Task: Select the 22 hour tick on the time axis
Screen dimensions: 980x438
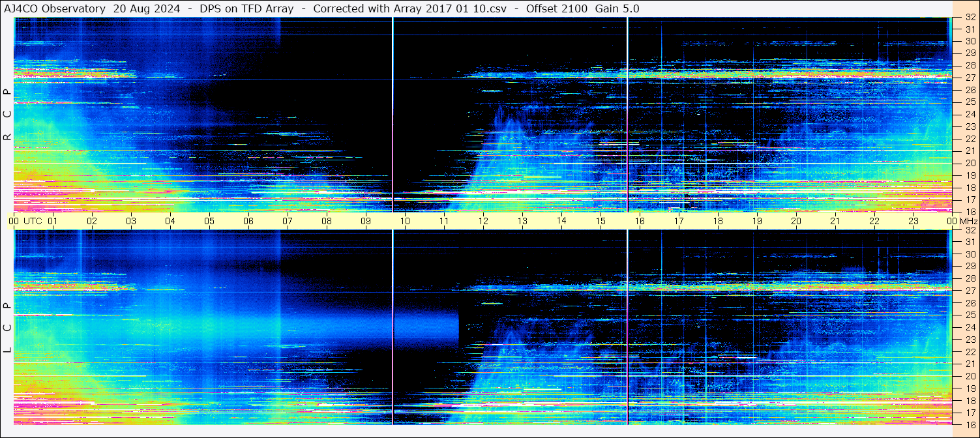Action: 874,221
